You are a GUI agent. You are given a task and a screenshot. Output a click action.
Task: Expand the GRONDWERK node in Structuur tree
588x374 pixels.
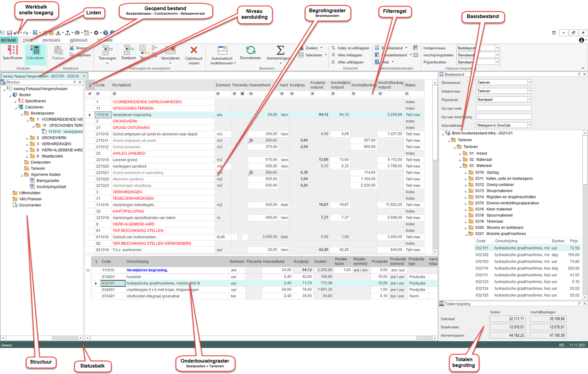[x=27, y=138]
